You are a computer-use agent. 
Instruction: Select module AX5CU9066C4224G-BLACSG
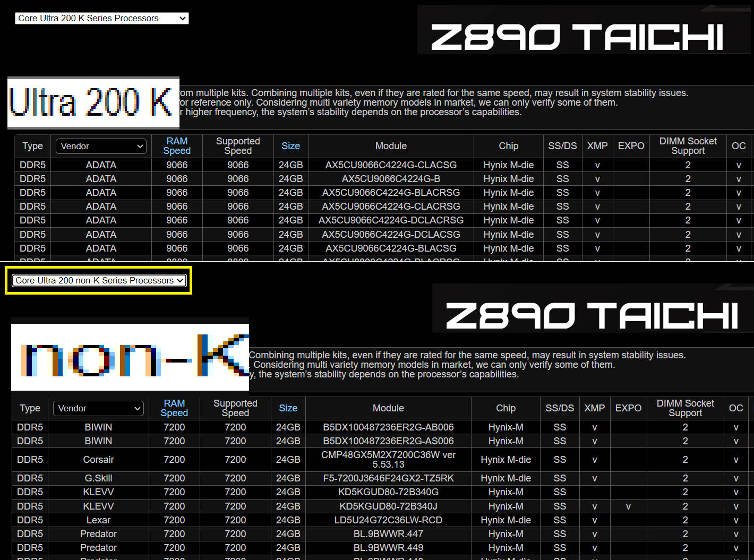391,248
